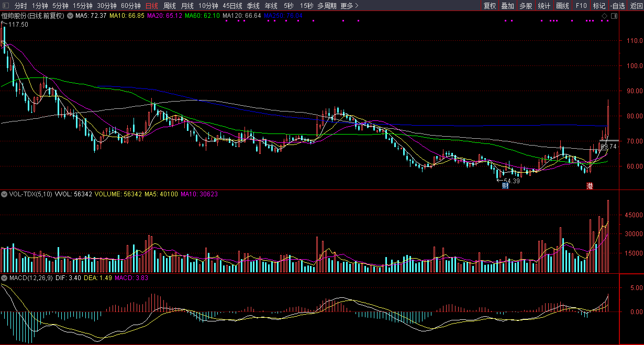Image resolution: width=644 pixels, height=345 pixels.
Task: Expand the MACD indicator dropdown arrow
Action: pos(5,278)
